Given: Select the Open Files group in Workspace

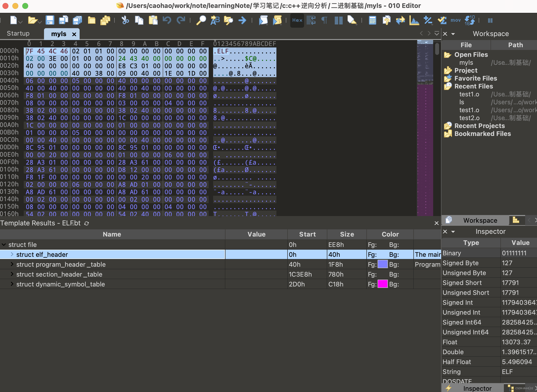Looking at the screenshot, I should click(x=471, y=55).
